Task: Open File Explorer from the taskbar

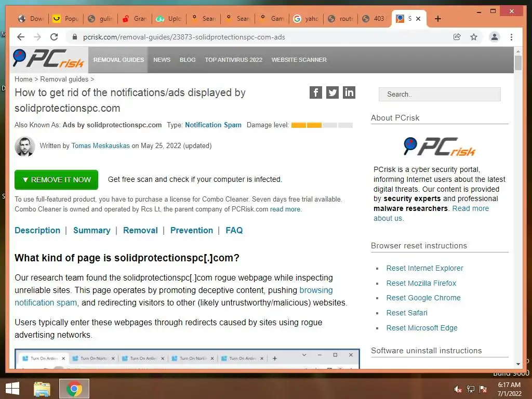Action: (42, 389)
